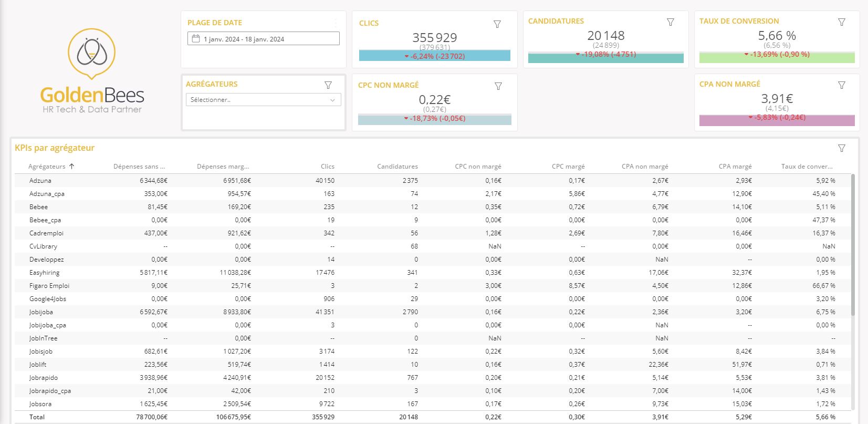This screenshot has width=868, height=424.
Task: Click Figaro Emploi's 66,67 % cell
Action: coord(823,286)
